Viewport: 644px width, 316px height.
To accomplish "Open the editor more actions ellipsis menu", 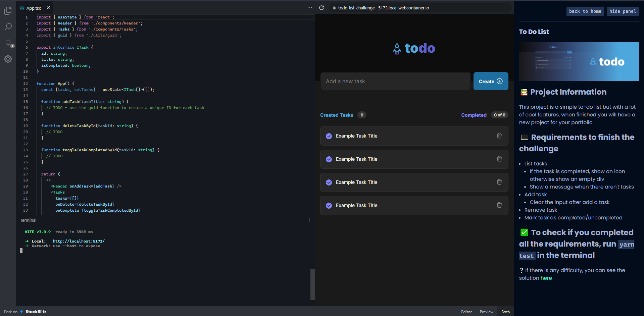I will 309,8.
